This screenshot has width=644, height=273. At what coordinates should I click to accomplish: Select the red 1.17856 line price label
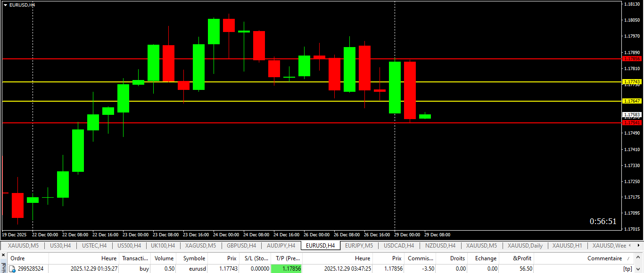point(632,59)
